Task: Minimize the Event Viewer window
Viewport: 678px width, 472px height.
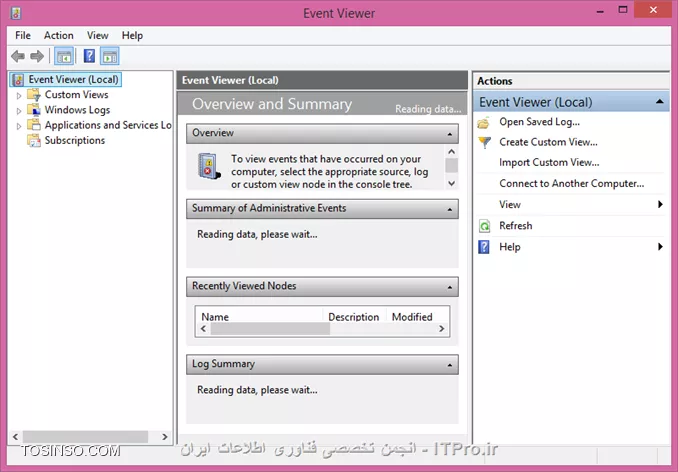Action: (600, 11)
